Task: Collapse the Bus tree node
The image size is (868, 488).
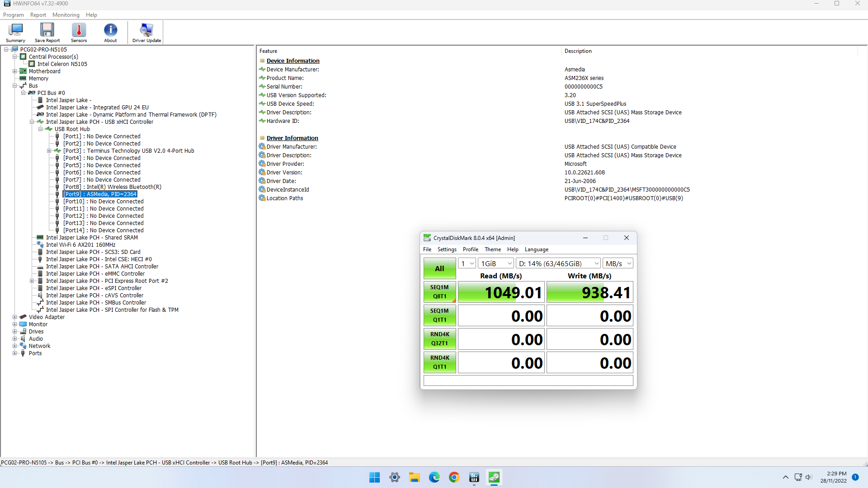Action: tap(15, 86)
